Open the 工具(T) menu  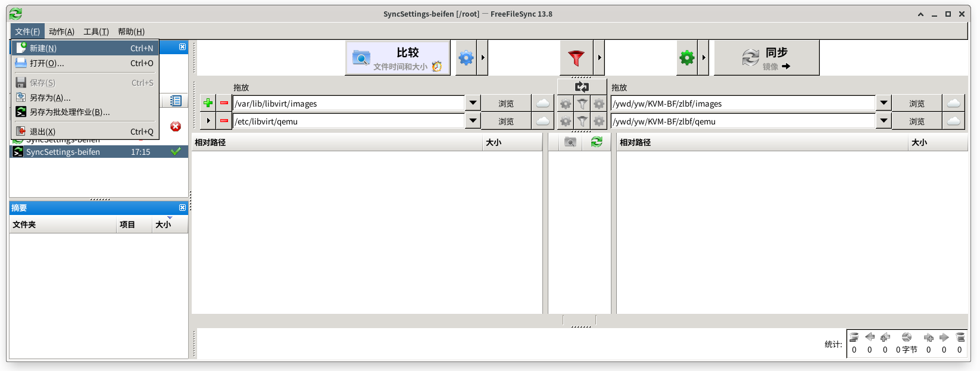coord(96,32)
